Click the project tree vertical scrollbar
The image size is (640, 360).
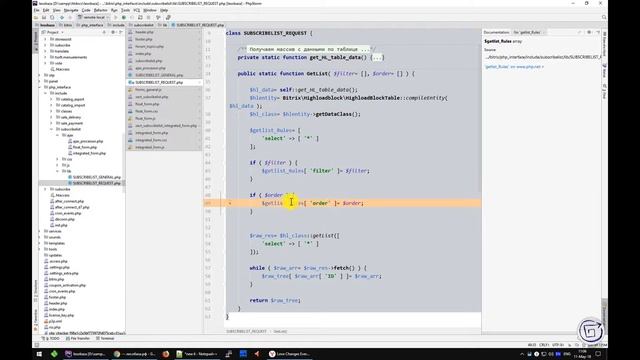tap(124, 163)
